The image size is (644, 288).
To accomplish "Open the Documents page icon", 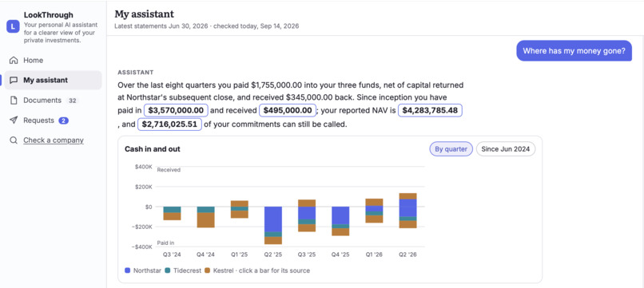I will (x=14, y=100).
